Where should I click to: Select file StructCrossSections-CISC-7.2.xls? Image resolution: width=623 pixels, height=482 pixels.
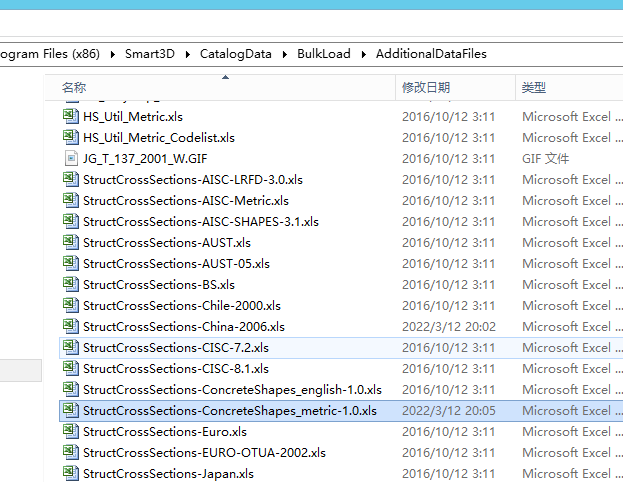pyautogui.click(x=176, y=348)
